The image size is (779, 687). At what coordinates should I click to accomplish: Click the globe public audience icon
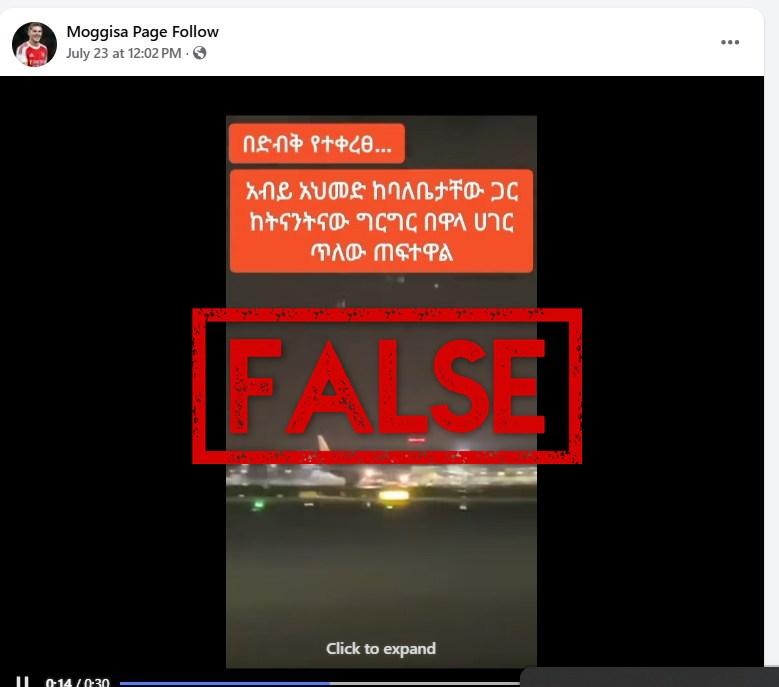tap(200, 53)
